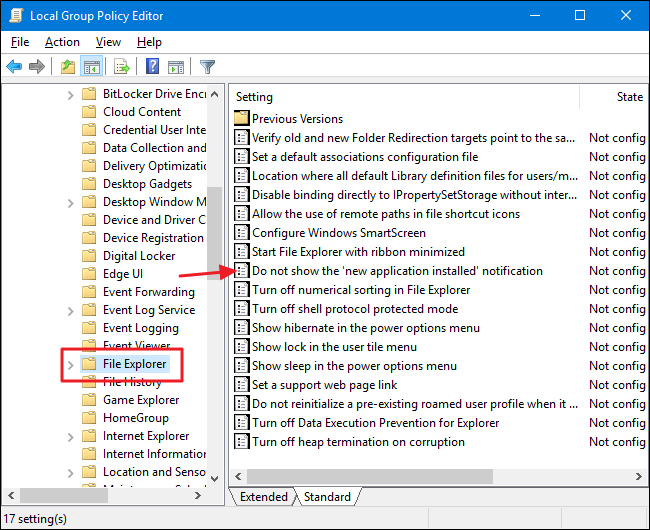Image resolution: width=650 pixels, height=530 pixels.
Task: Toggle Show/Hide Console Tree icon
Action: pos(91,66)
